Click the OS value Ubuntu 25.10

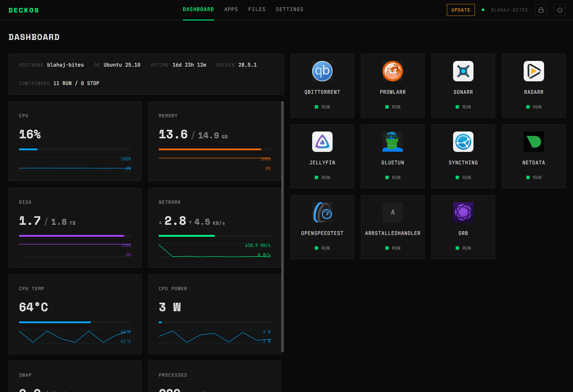[122, 65]
